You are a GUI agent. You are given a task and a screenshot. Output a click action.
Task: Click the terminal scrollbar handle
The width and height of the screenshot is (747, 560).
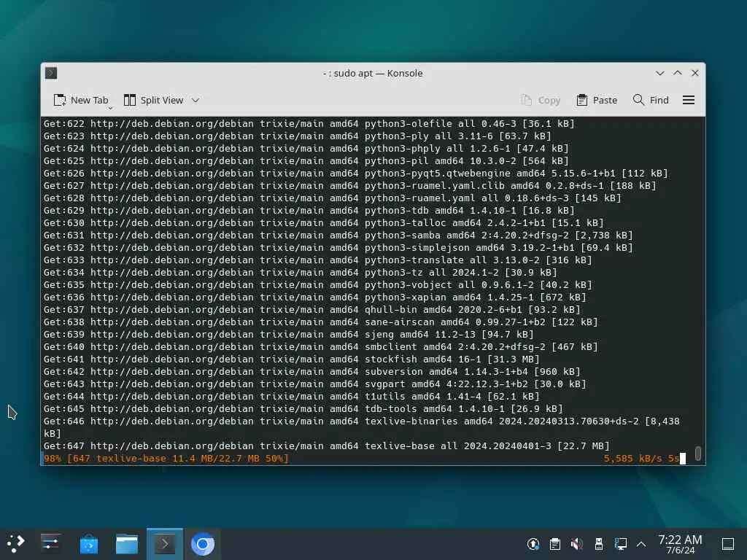point(698,453)
